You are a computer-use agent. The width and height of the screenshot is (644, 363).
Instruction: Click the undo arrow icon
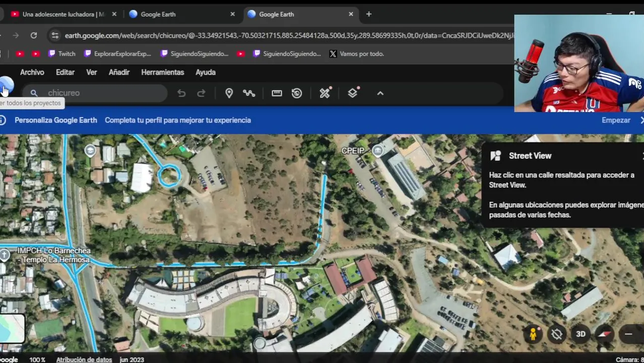pyautogui.click(x=181, y=93)
